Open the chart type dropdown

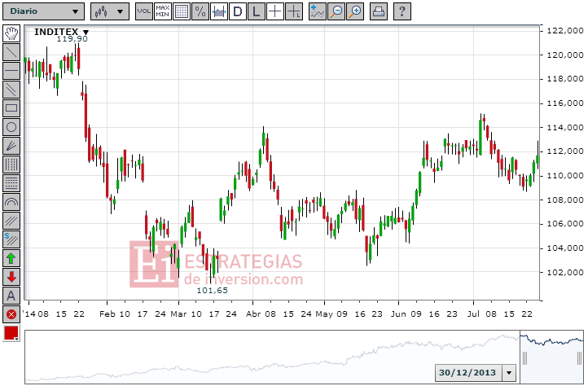(x=110, y=11)
